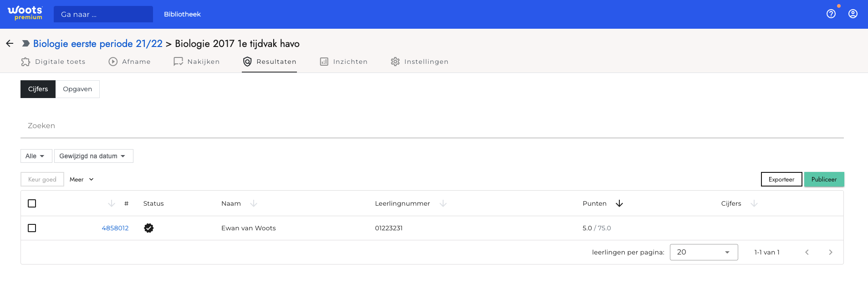Image resolution: width=868 pixels, height=301 pixels.
Task: Open the user account profile icon
Action: [853, 14]
